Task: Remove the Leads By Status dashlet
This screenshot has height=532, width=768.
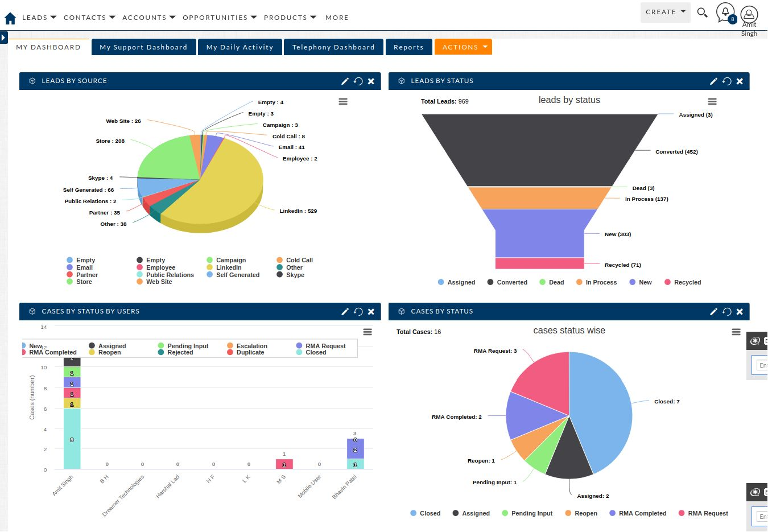Action: [x=740, y=81]
